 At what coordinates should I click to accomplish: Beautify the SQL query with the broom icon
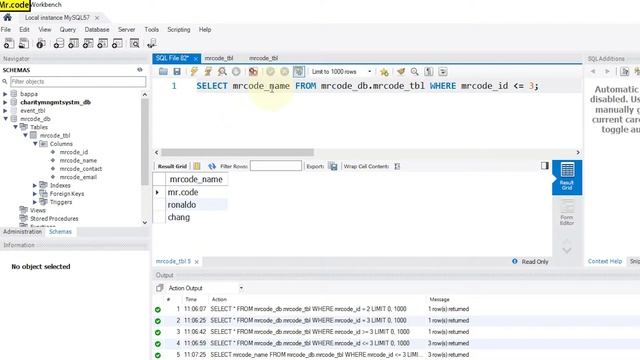point(401,72)
